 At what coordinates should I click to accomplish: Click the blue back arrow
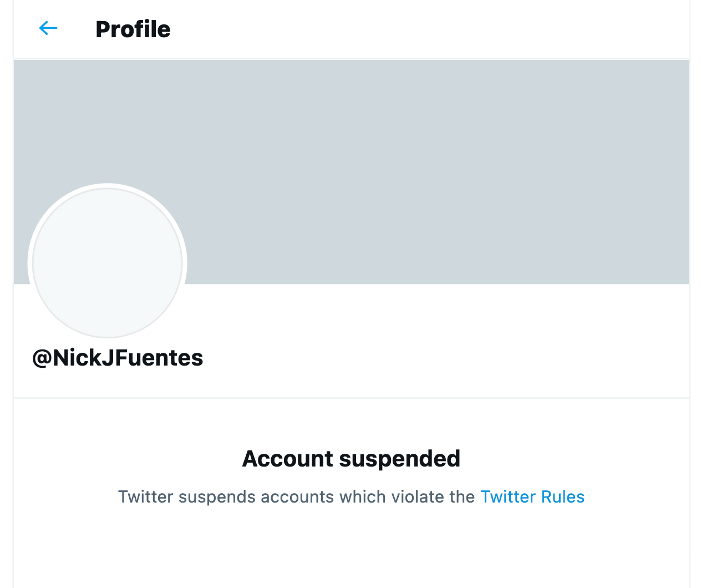point(48,28)
